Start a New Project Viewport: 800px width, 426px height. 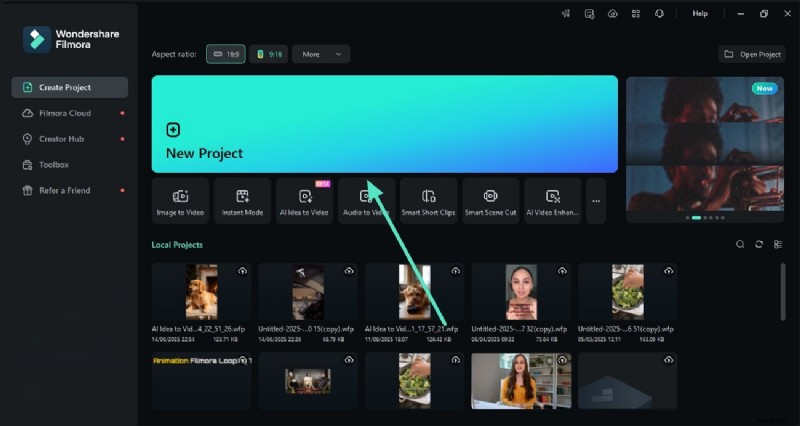[384, 124]
